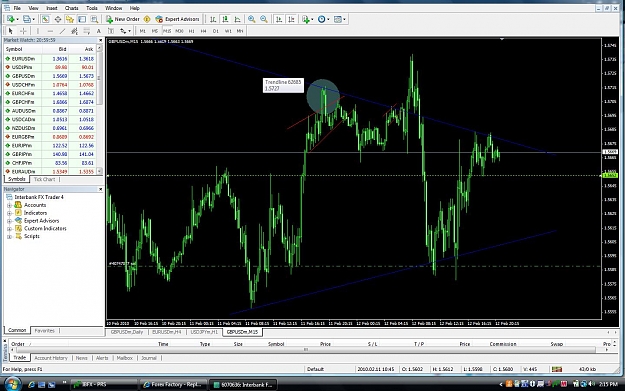Screen dimensions: 625x391
Task: Open the Periods clock dropdown
Action: [x=323, y=19]
